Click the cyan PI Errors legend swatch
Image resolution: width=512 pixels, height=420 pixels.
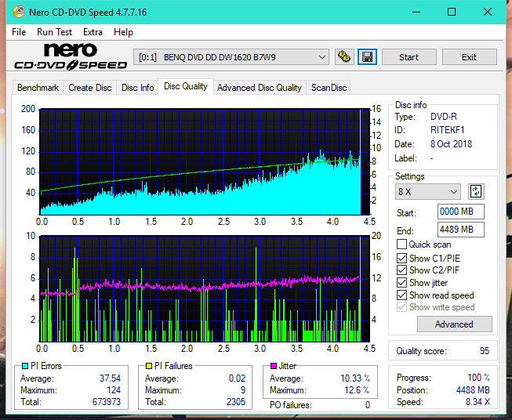pos(25,366)
